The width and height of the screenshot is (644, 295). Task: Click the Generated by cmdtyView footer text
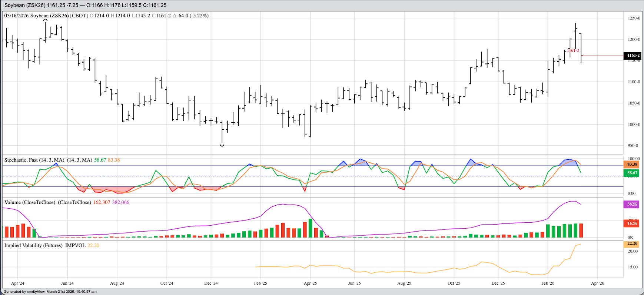coord(50,292)
